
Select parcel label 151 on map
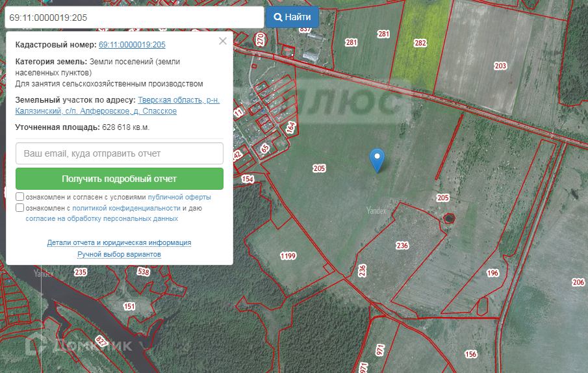click(x=129, y=307)
